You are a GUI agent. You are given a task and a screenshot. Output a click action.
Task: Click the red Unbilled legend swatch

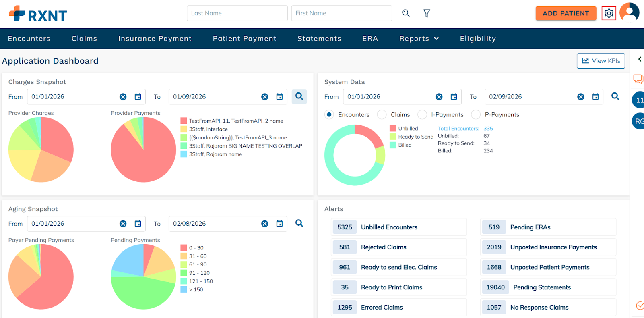coord(393,129)
